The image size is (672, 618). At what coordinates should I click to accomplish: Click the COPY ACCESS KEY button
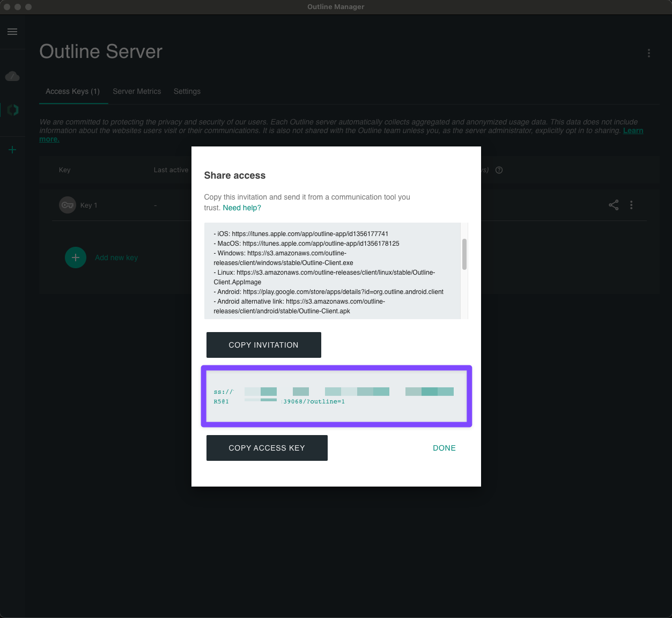(x=267, y=448)
